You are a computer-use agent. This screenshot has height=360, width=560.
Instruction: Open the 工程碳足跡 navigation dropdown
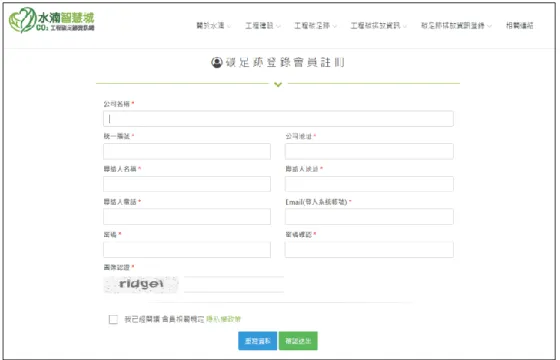[x=315, y=26]
